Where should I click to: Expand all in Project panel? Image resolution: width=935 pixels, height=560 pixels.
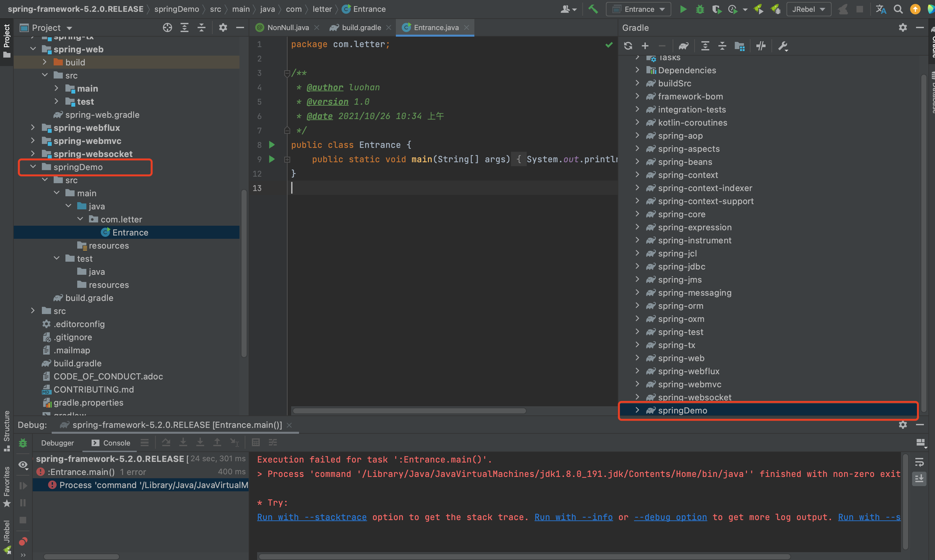pyautogui.click(x=184, y=27)
